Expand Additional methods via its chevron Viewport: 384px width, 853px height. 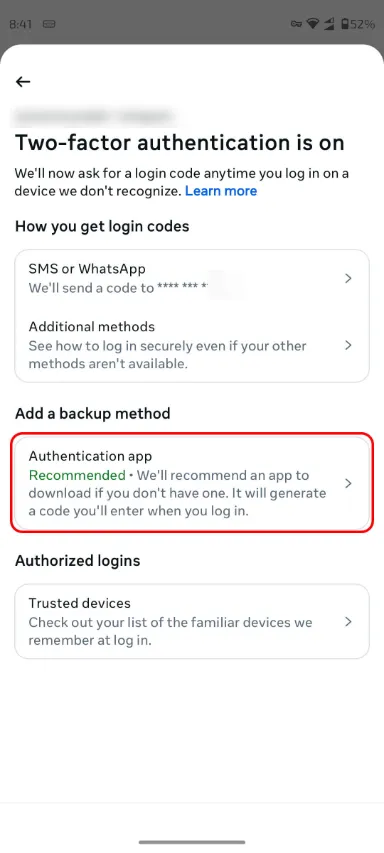click(349, 345)
